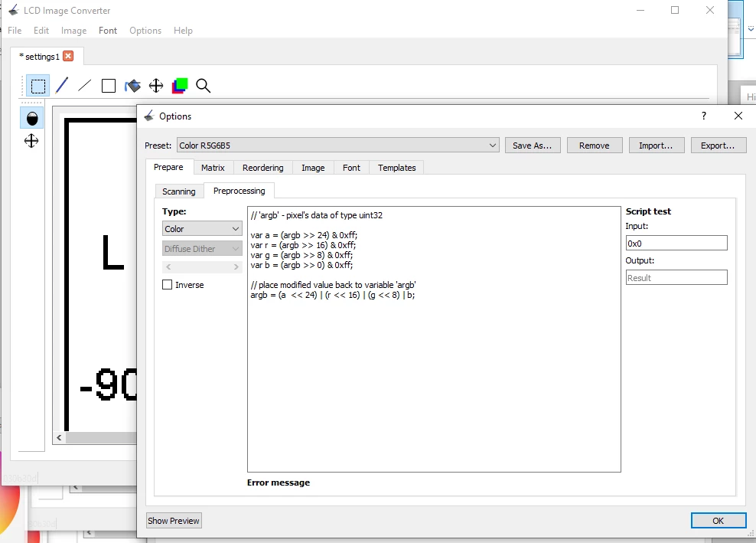Pick the line drawing tool
The height and width of the screenshot is (543, 756).
click(85, 86)
